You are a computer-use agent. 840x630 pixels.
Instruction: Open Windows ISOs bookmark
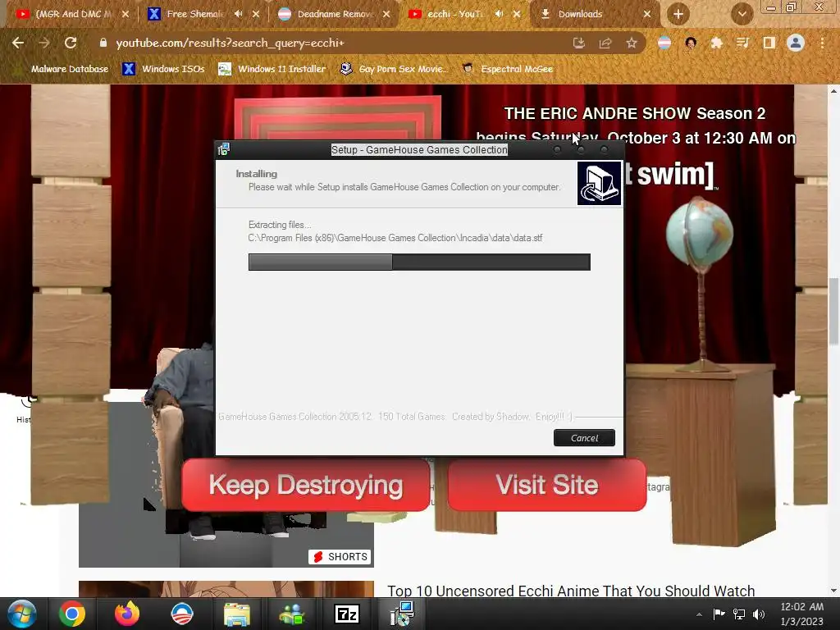pyautogui.click(x=164, y=69)
